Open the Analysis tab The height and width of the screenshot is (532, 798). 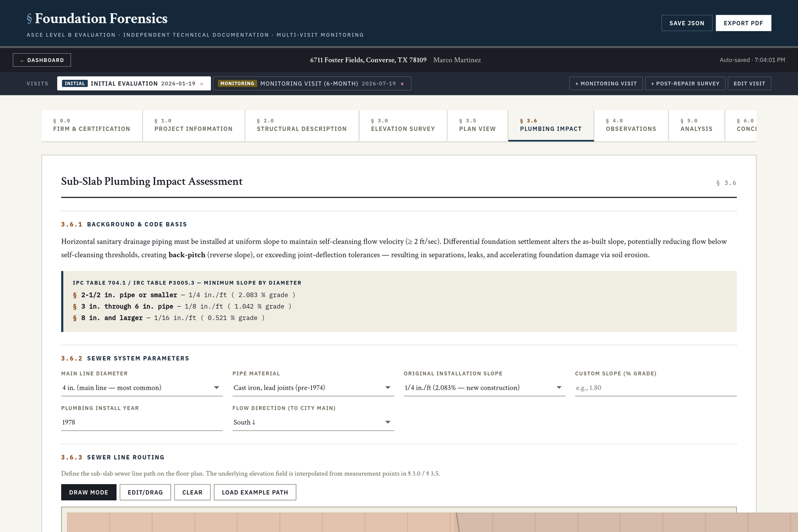click(696, 125)
